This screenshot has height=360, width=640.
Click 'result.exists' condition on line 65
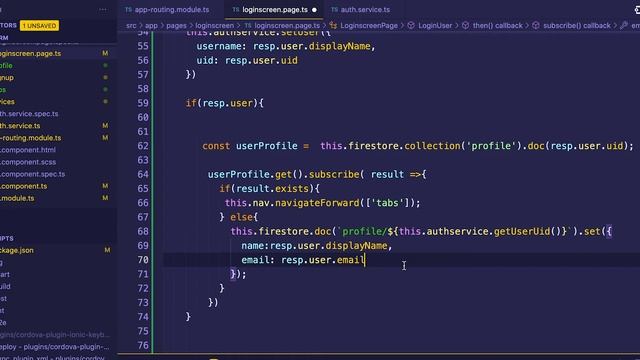(x=273, y=189)
